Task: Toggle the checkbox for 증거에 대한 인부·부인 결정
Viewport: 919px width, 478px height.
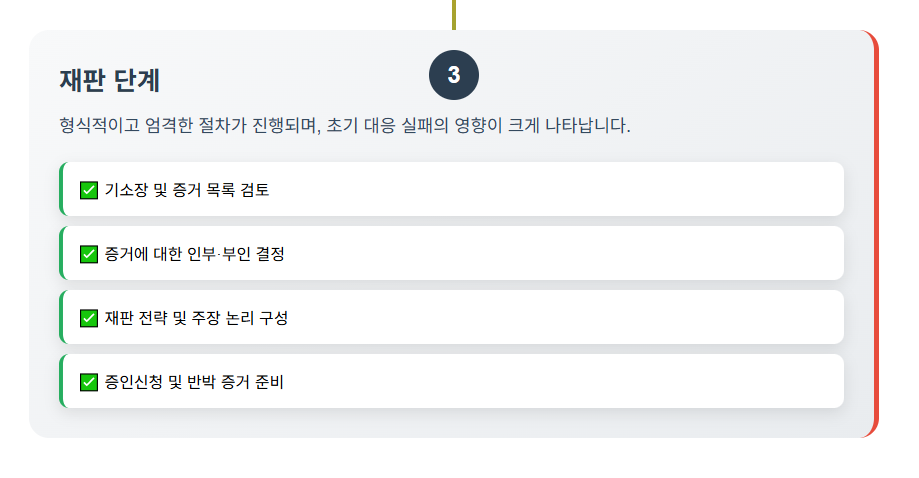Action: tap(89, 254)
